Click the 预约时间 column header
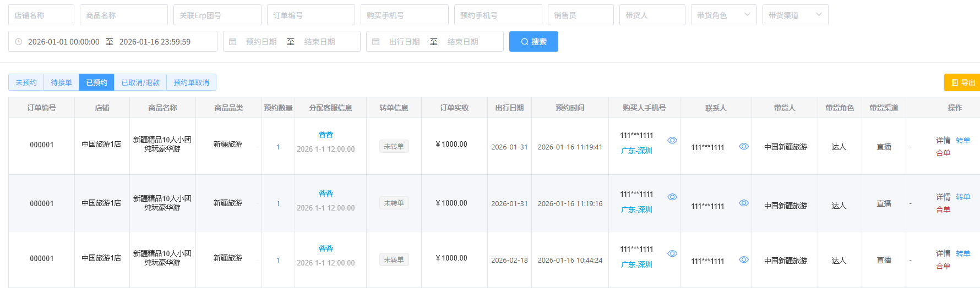This screenshot has height=288, width=980. [570, 108]
